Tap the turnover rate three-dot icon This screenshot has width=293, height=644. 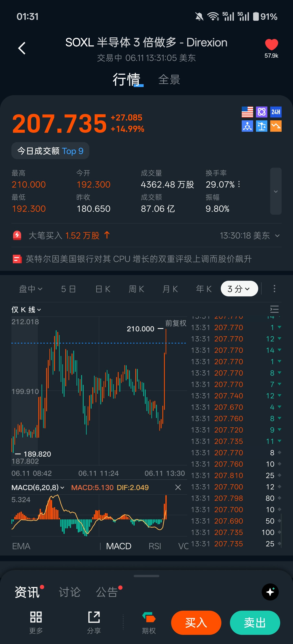239,184
